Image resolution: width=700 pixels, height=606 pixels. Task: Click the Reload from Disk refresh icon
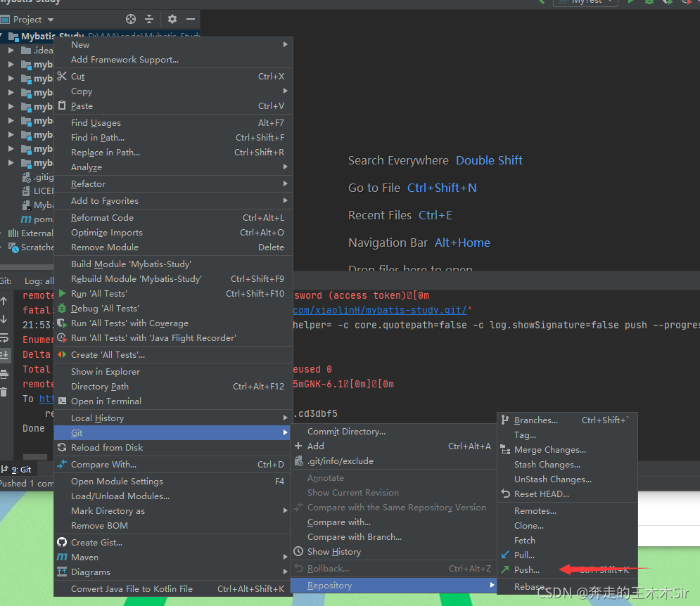62,447
